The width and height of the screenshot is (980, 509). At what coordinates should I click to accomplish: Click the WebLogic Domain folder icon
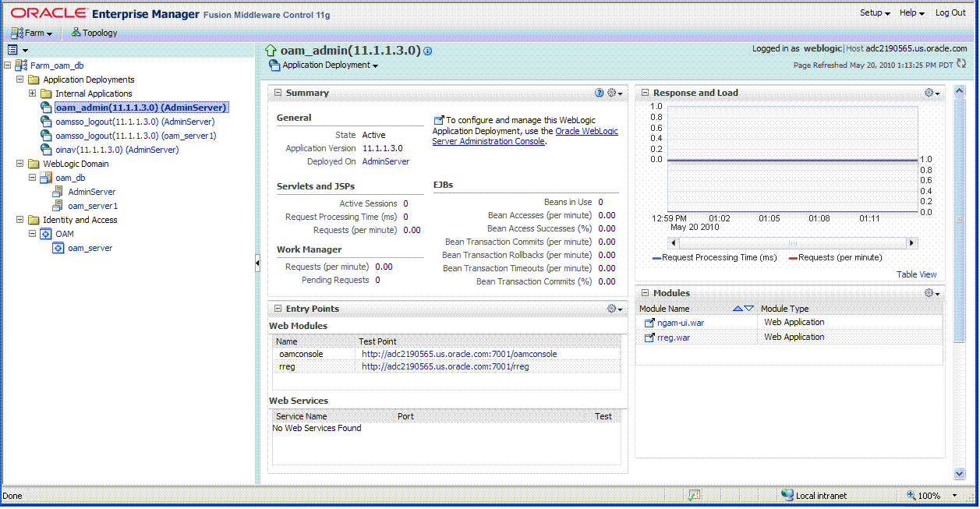[34, 164]
